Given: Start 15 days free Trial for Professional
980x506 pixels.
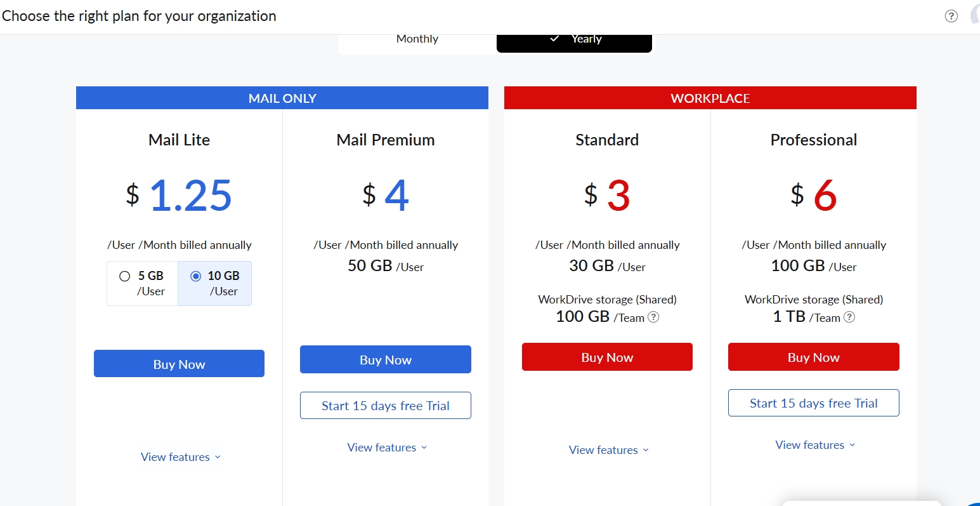Looking at the screenshot, I should tap(814, 403).
